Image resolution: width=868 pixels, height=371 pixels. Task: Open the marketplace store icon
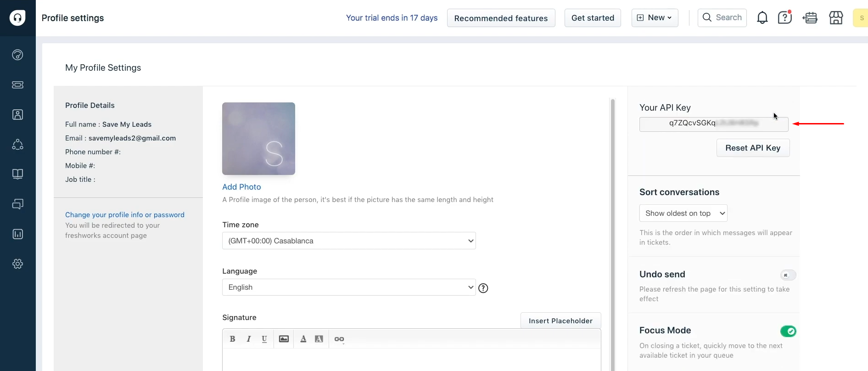point(836,18)
